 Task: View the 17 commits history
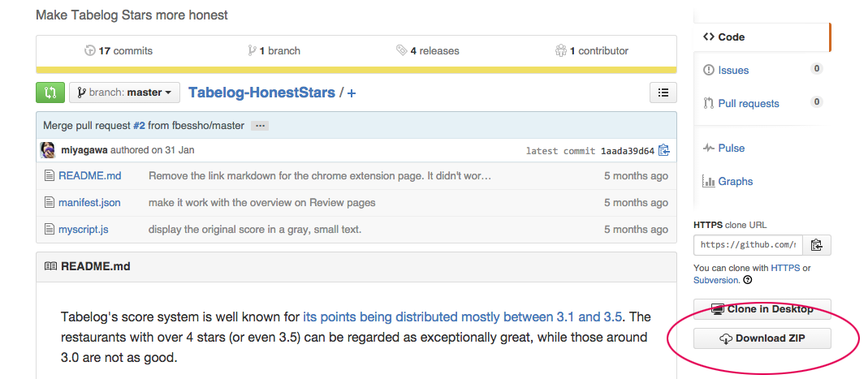[x=119, y=51]
